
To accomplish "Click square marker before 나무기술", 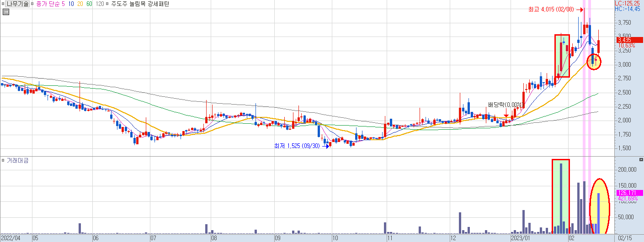I will click(3, 4).
